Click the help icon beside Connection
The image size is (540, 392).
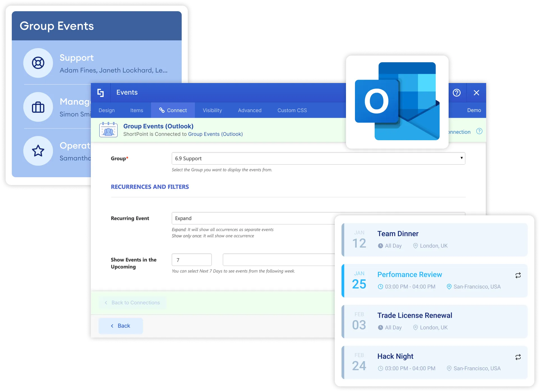(479, 131)
